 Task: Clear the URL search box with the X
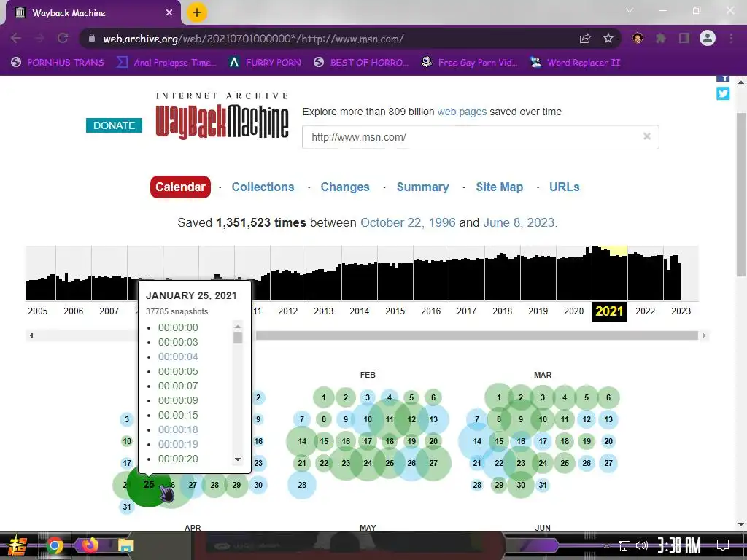[x=646, y=136]
